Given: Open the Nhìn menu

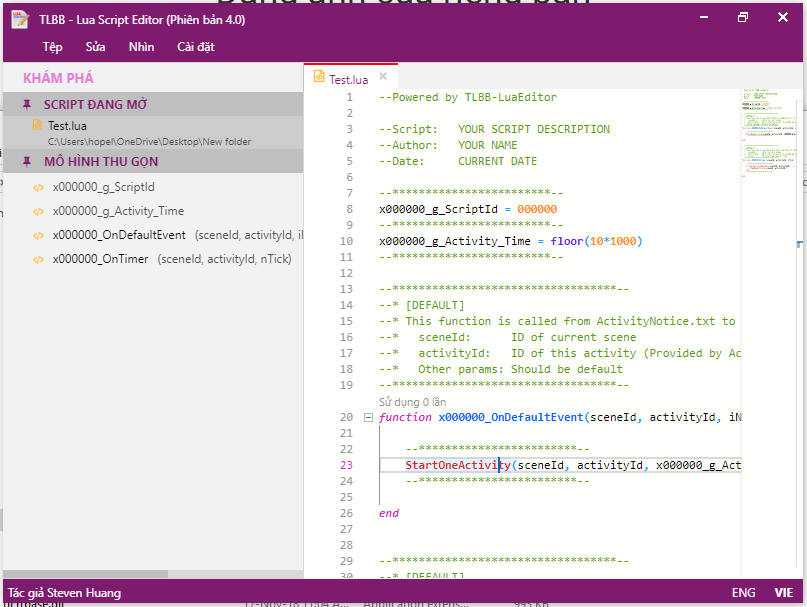Looking at the screenshot, I should (141, 47).
